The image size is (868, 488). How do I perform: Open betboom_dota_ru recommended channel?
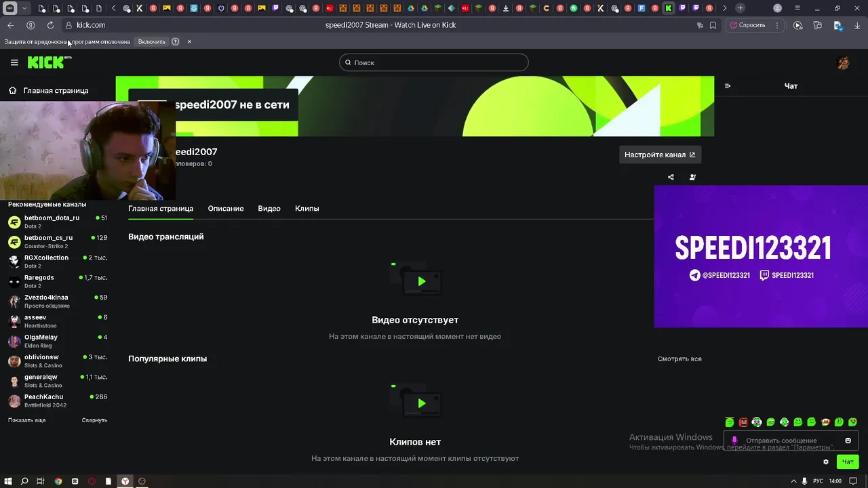pyautogui.click(x=58, y=222)
